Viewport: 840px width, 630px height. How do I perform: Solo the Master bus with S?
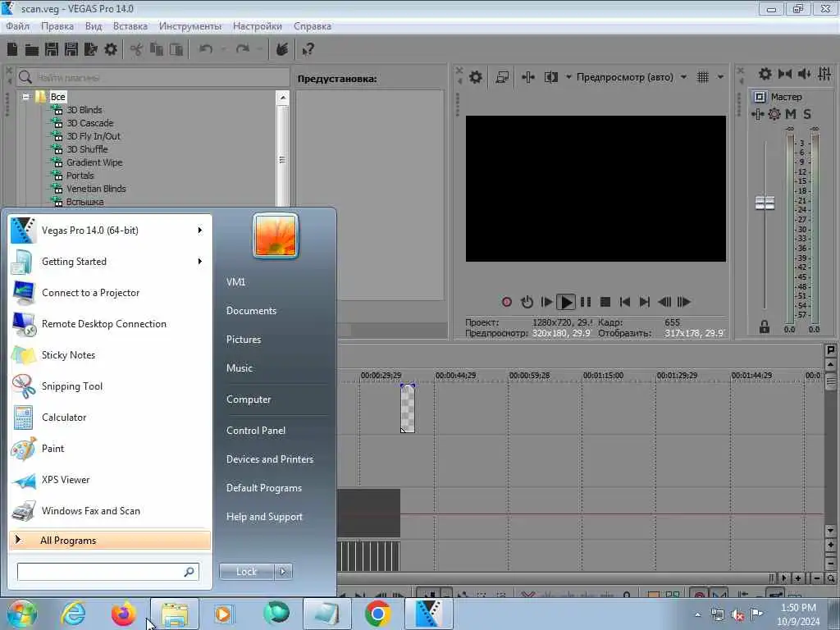pyautogui.click(x=807, y=114)
